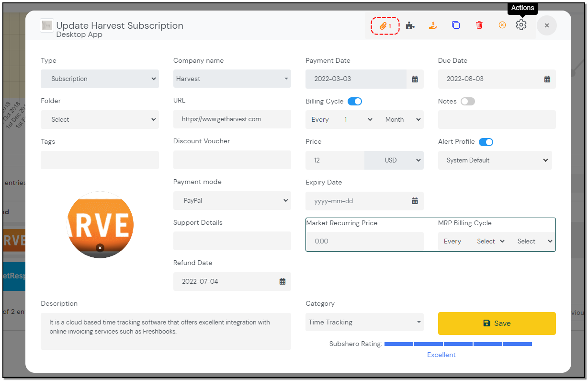Click the Refund Date input field
The height and width of the screenshot is (381, 588).
pyautogui.click(x=224, y=281)
